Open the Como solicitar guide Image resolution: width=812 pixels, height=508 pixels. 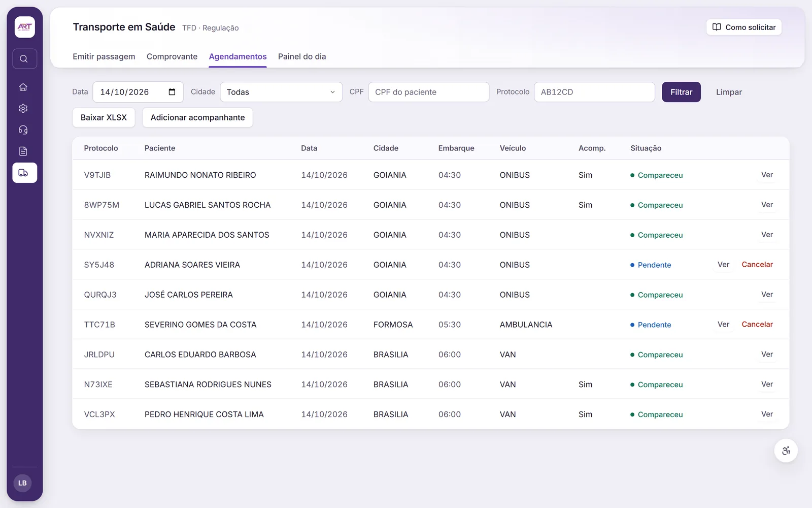click(744, 27)
